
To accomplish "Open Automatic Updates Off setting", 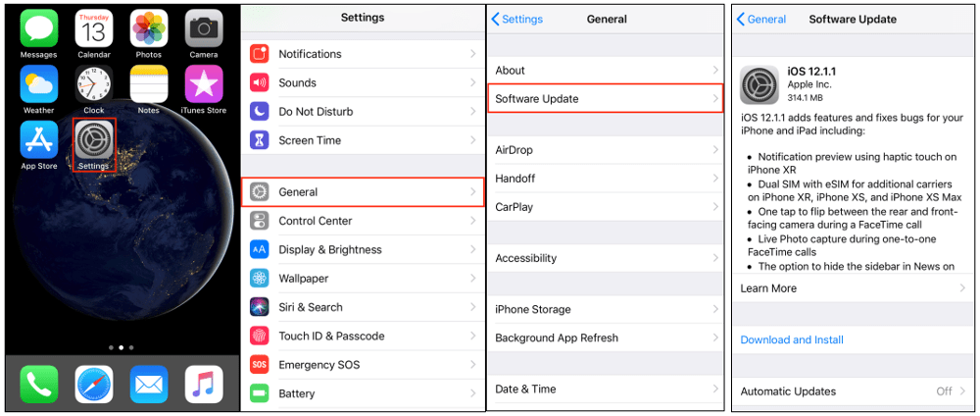I will 855,390.
